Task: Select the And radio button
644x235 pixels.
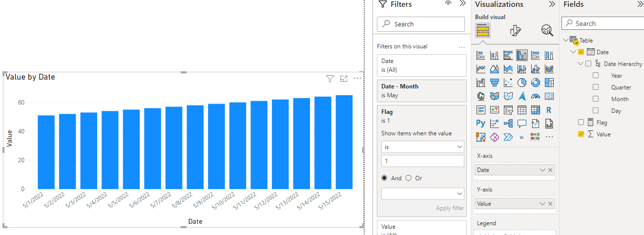Action: [x=385, y=178]
